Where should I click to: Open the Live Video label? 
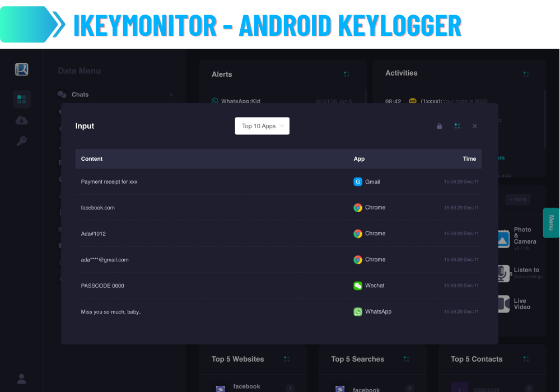coord(522,304)
